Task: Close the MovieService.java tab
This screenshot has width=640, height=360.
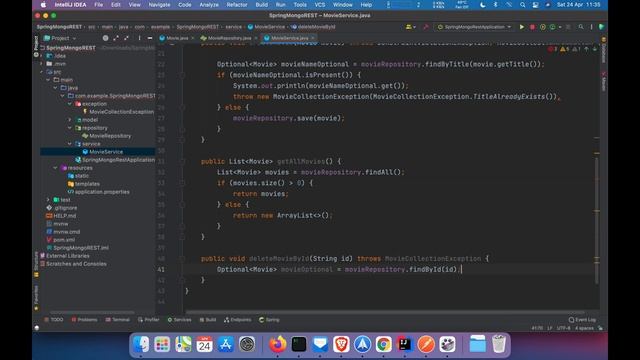Action: (313, 38)
